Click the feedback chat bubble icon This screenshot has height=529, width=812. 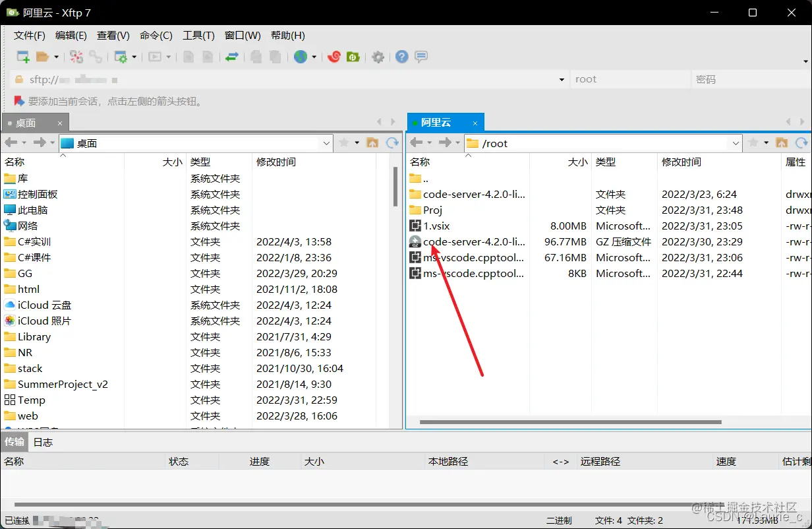click(421, 57)
